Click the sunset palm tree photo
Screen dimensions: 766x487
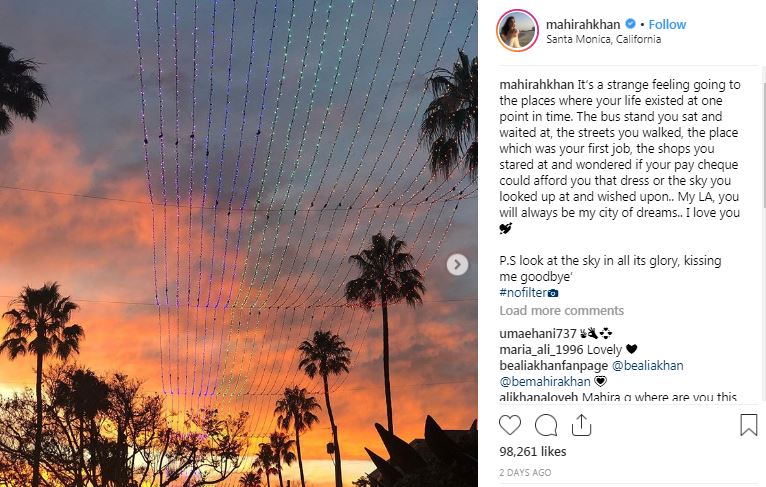238,243
